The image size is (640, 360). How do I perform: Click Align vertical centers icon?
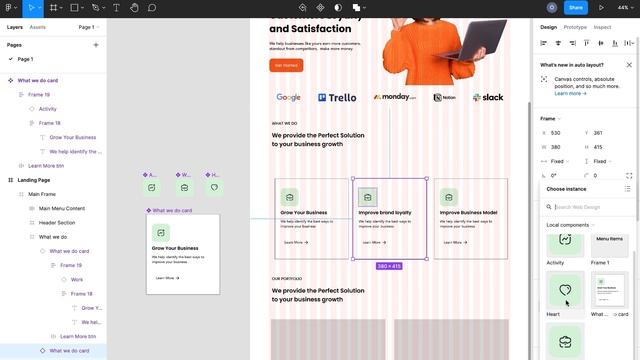(x=601, y=43)
